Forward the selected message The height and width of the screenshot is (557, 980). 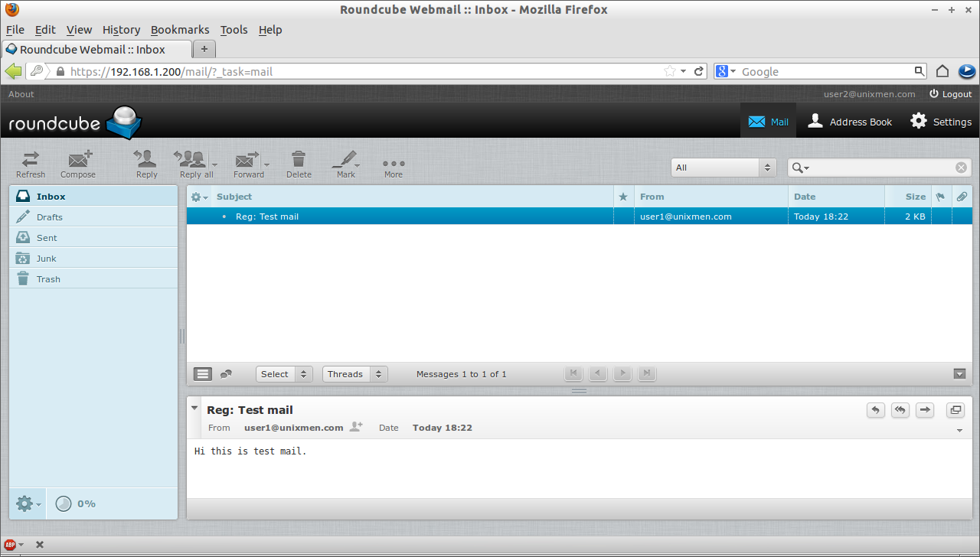pyautogui.click(x=248, y=164)
